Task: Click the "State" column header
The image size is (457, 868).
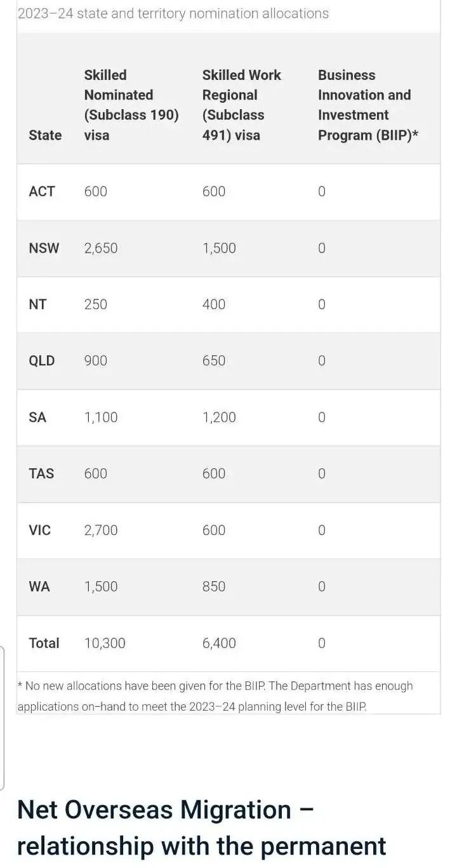Action: click(x=45, y=135)
